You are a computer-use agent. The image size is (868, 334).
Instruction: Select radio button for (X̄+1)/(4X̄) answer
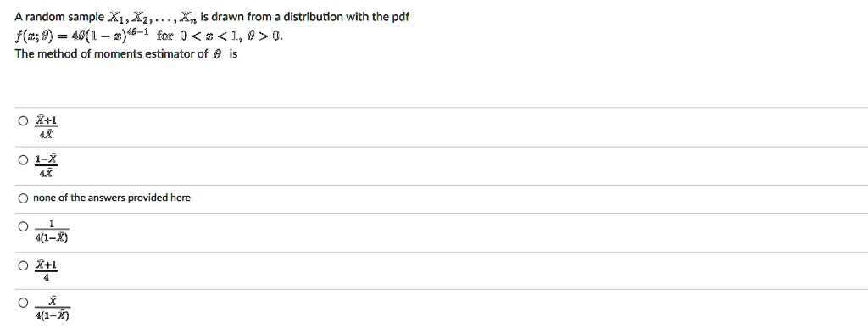[x=23, y=120]
